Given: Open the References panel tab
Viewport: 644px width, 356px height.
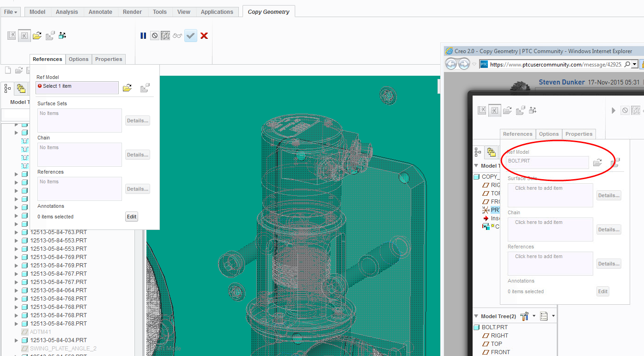Looking at the screenshot, I should point(48,59).
